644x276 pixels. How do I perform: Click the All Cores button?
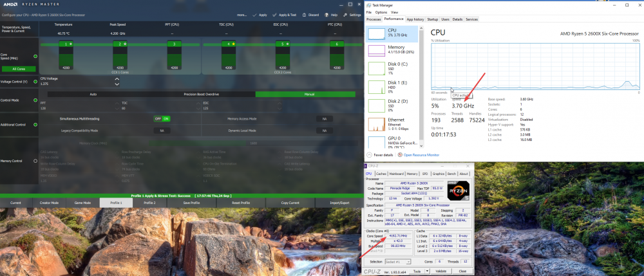[19, 69]
